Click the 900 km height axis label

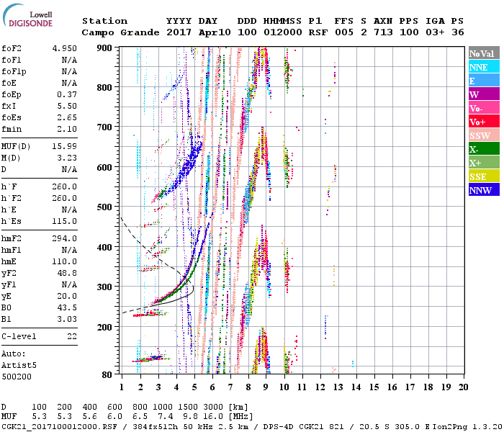tap(105, 48)
